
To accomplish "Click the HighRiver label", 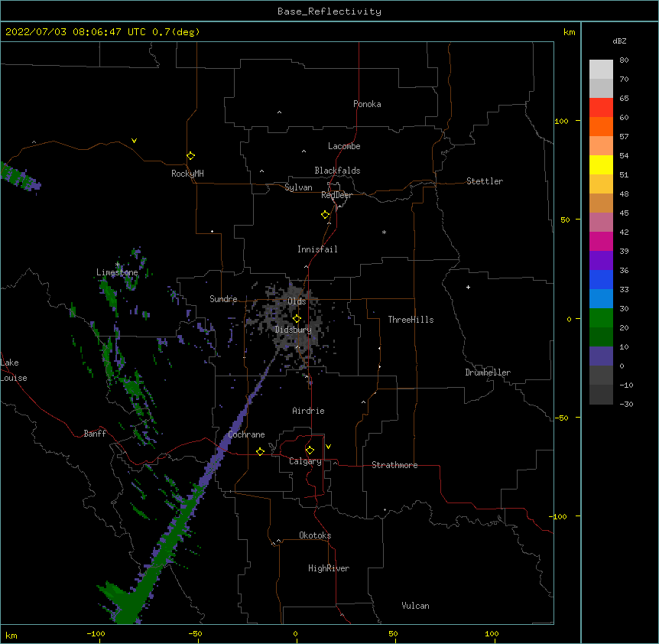I will [x=329, y=568].
